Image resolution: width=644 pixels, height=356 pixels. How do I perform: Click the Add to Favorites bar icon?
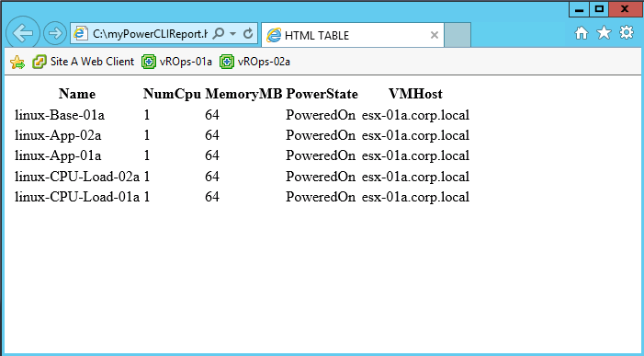tap(17, 62)
